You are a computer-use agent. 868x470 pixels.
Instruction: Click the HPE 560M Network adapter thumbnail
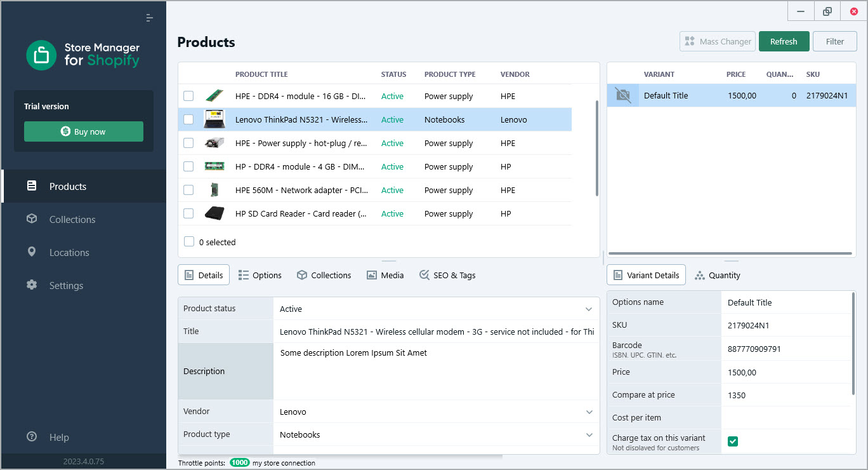pos(214,190)
